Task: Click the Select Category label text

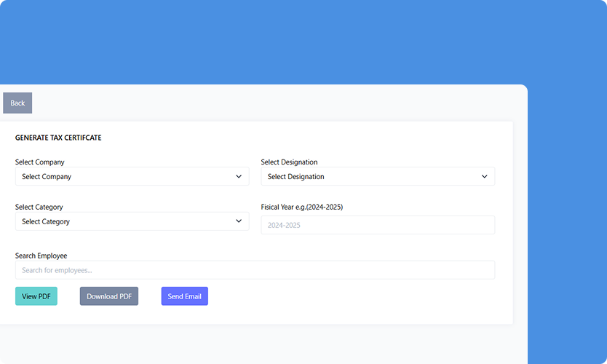Action: tap(39, 207)
